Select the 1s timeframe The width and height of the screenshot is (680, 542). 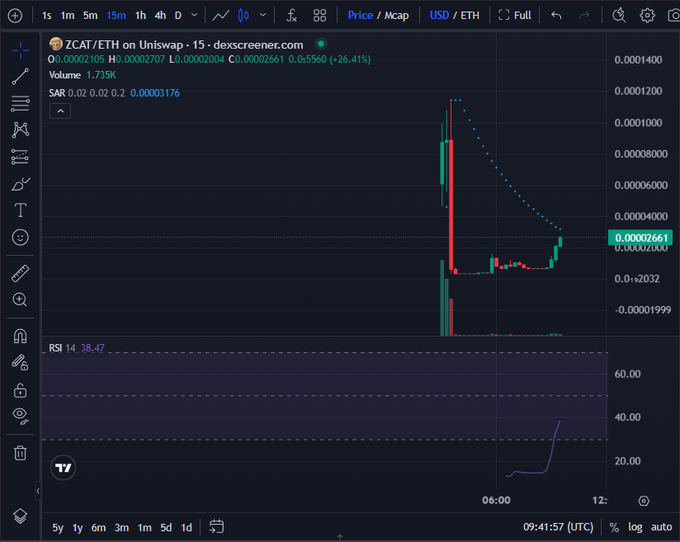point(46,16)
